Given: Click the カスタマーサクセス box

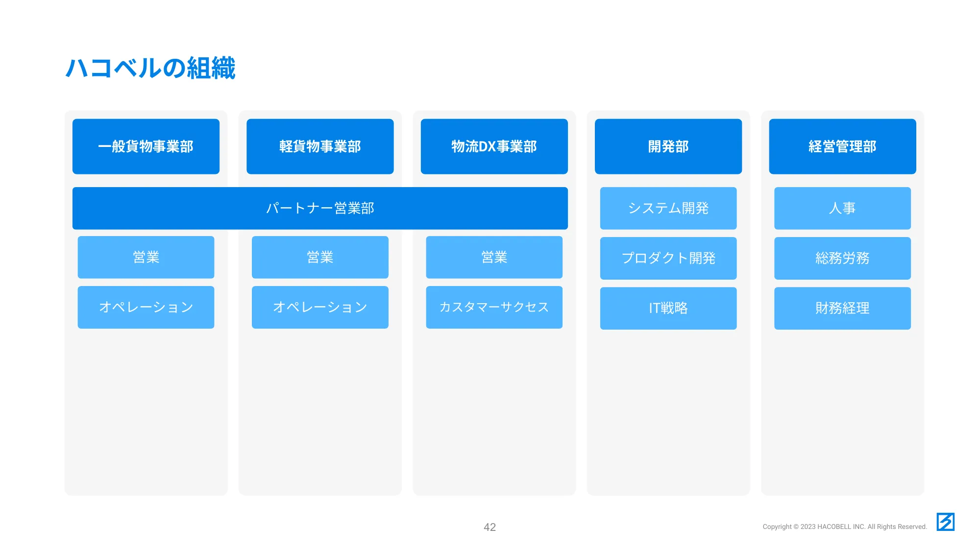Looking at the screenshot, I should 494,307.
